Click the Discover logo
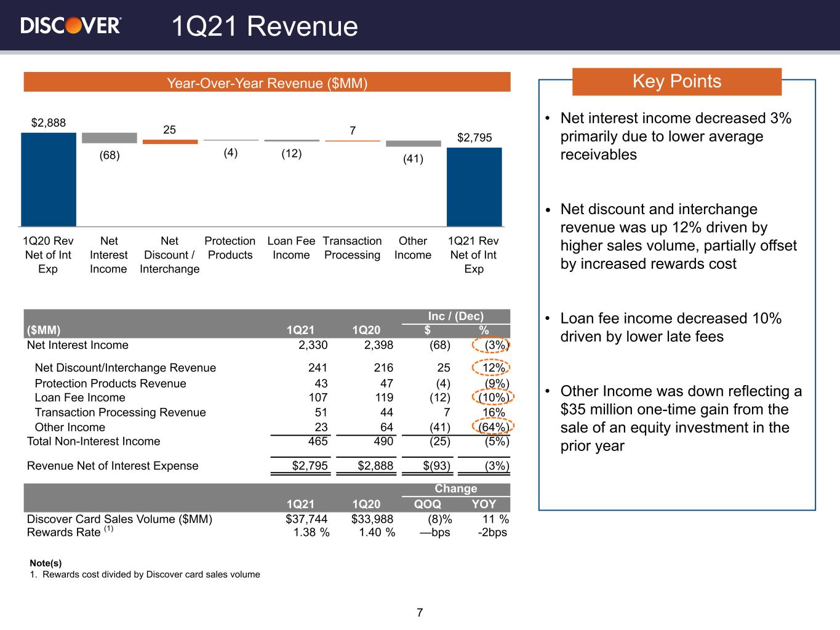The height and width of the screenshot is (630, 840). tap(71, 25)
